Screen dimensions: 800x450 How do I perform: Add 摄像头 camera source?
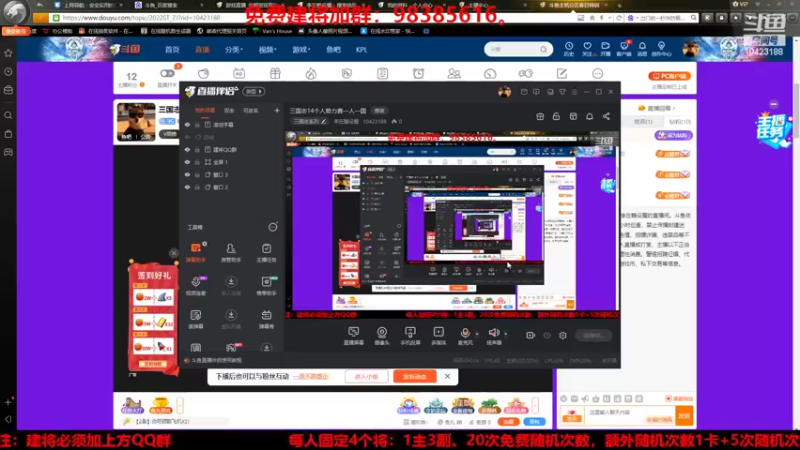[x=382, y=336]
